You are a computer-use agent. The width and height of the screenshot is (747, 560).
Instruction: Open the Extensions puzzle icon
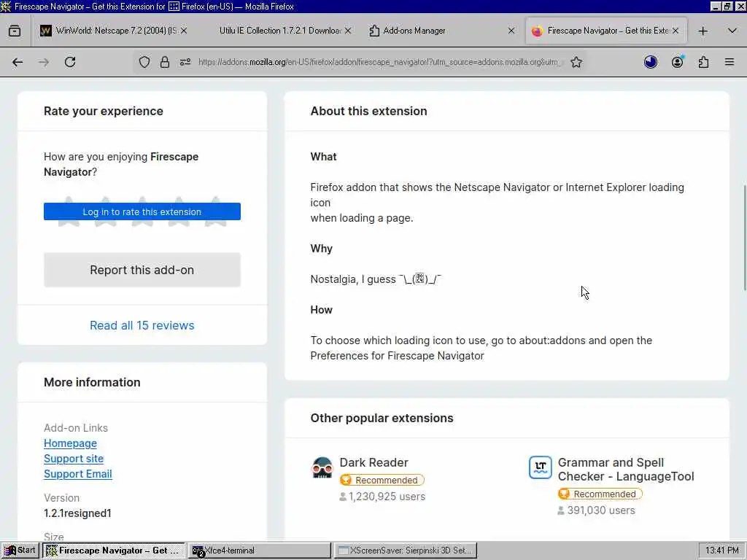pos(704,62)
